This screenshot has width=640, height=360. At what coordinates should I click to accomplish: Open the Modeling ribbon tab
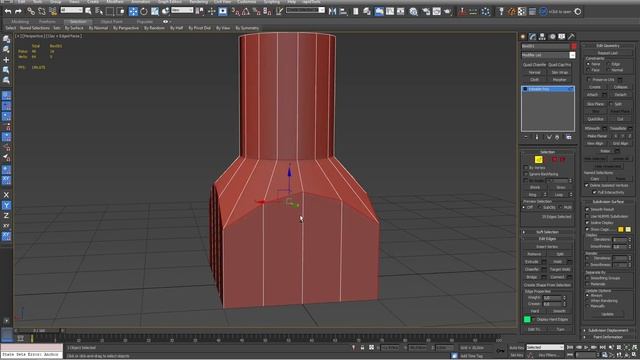point(20,22)
